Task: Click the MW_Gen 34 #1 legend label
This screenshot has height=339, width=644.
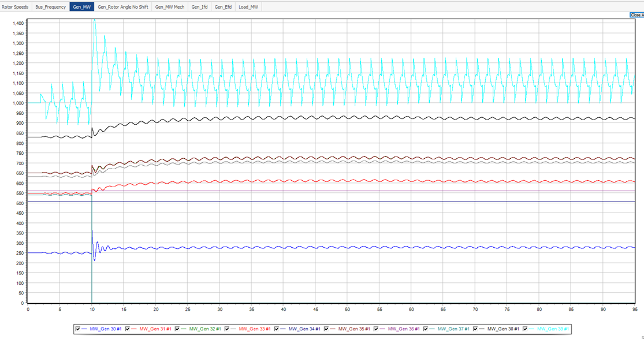Action: coord(304,329)
